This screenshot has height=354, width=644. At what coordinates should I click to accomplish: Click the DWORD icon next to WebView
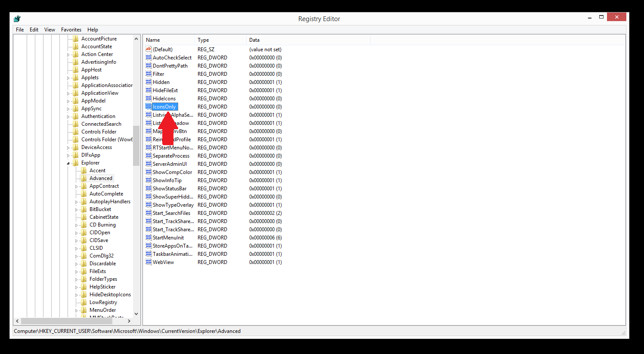(x=149, y=262)
